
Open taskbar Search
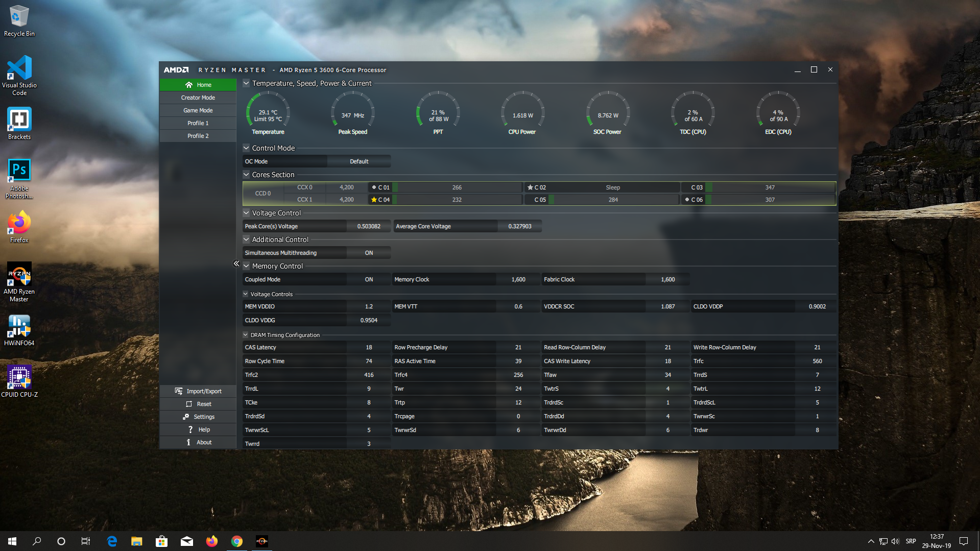point(37,541)
